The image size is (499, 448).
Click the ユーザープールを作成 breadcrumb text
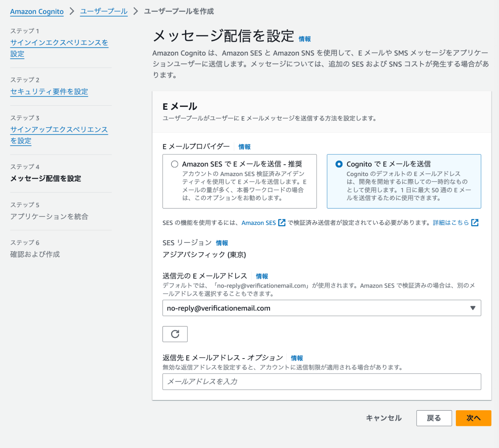pyautogui.click(x=179, y=11)
